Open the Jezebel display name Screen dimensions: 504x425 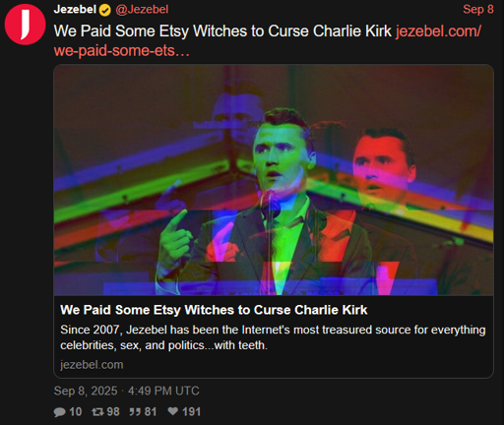coord(75,9)
